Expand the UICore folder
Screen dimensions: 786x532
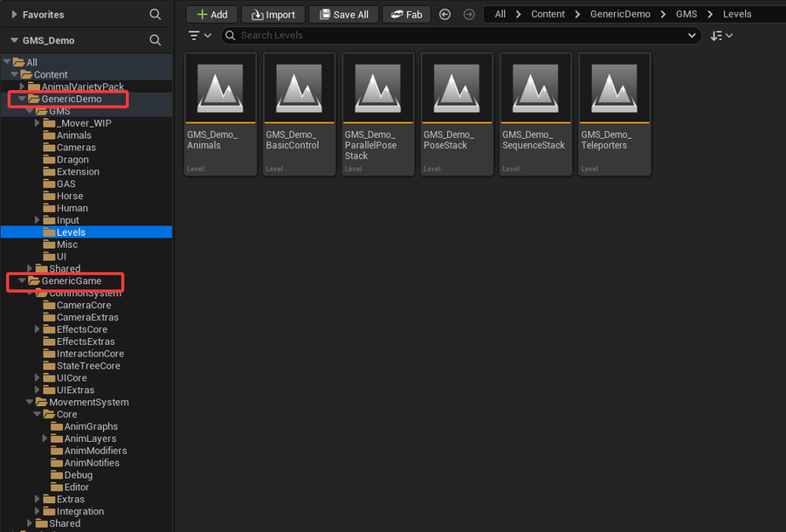point(37,377)
